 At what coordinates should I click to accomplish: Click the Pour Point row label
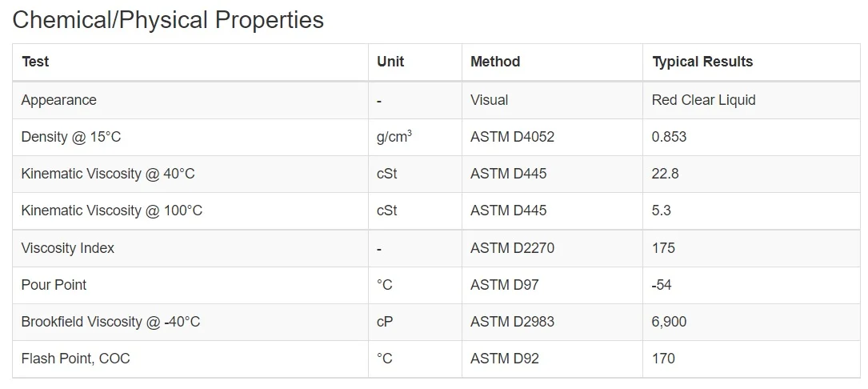(x=54, y=285)
